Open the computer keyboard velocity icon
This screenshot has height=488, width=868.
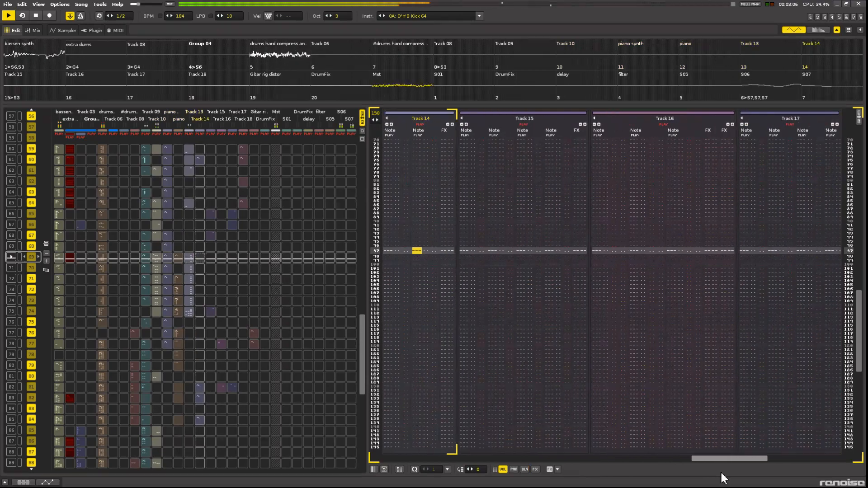pyautogui.click(x=268, y=16)
